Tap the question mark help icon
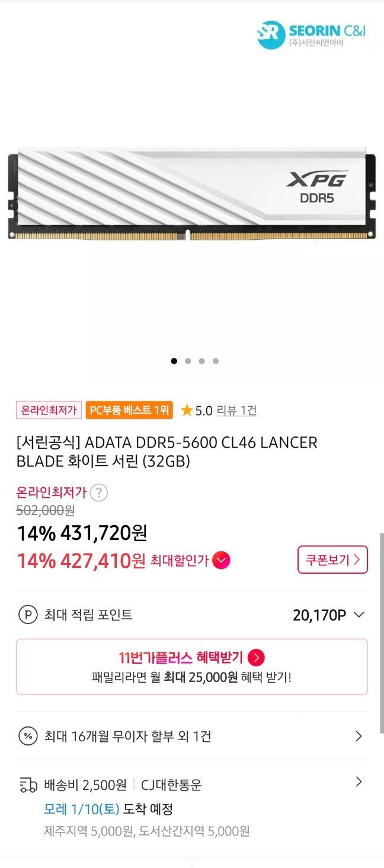This screenshot has height=868, width=384. (x=98, y=492)
